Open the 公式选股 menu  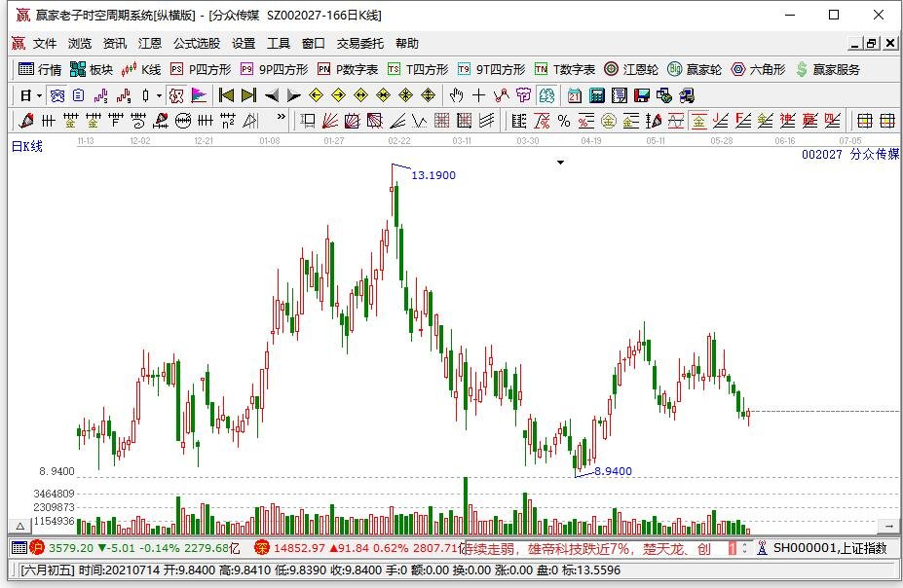click(197, 43)
